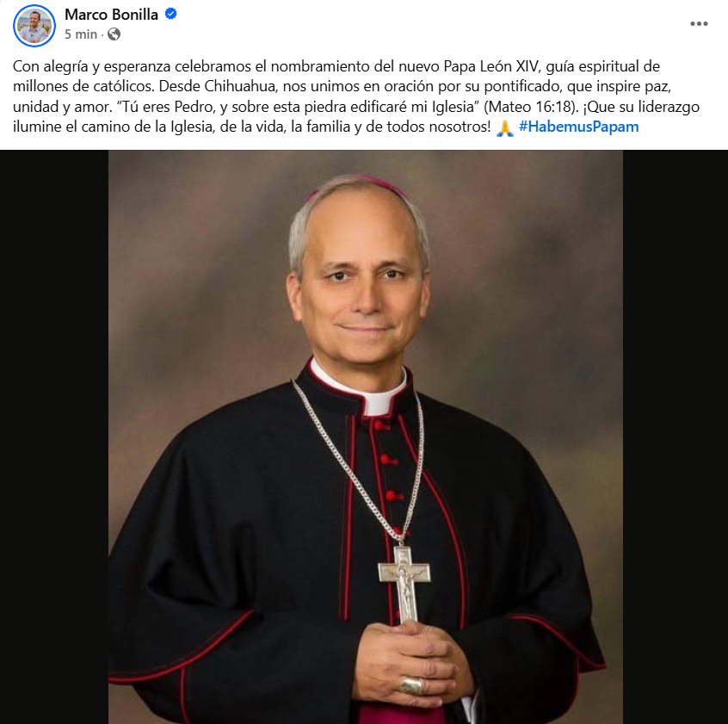Click the blue verified badge icon
The image size is (728, 724).
click(171, 14)
